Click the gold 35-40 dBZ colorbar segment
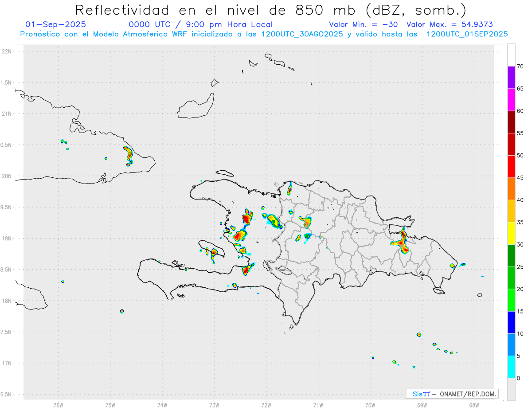532x411 pixels. [512, 211]
